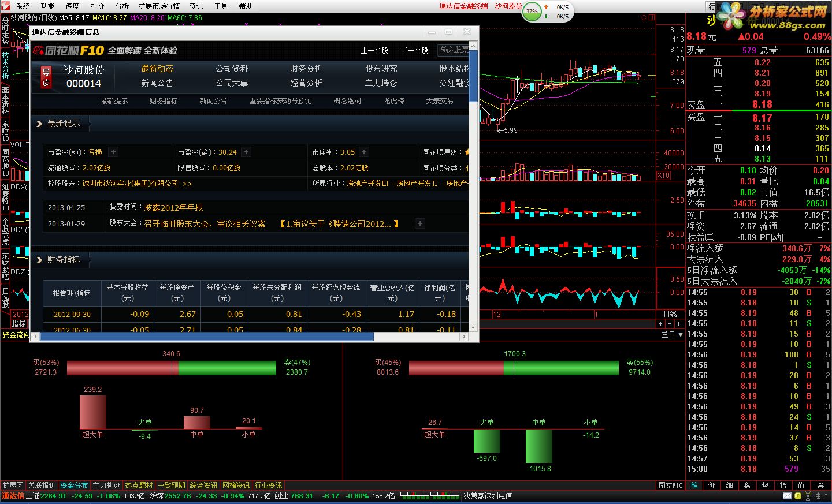
Task: Click the 三日 buy/sell ratio bar showing -1700.3
Action: pyautogui.click(x=514, y=368)
